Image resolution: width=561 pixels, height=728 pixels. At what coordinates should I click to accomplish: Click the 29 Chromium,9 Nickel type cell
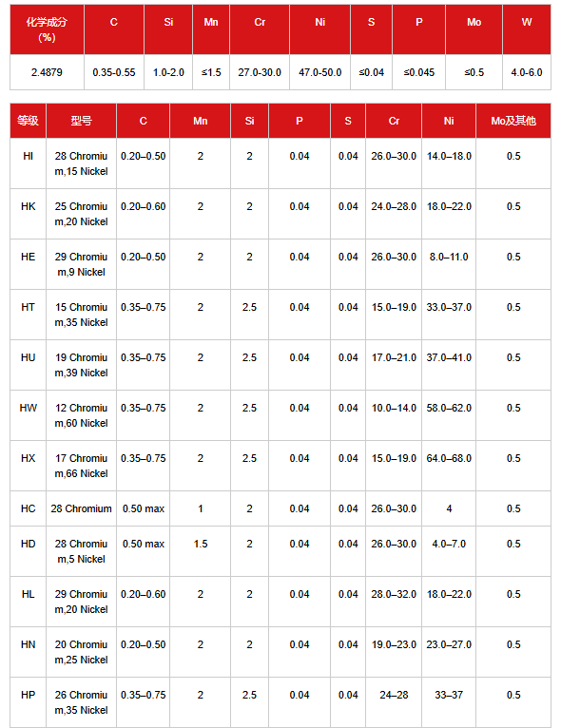[x=81, y=264]
